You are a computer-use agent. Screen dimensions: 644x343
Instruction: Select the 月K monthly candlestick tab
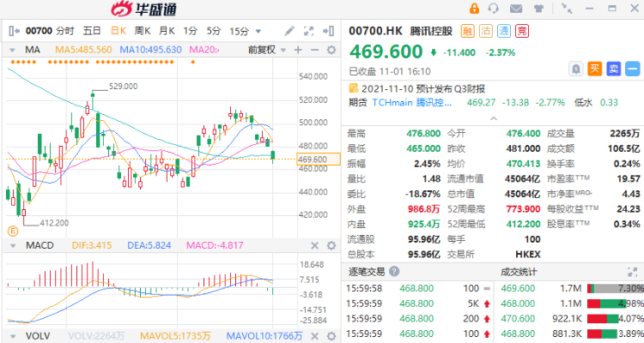[x=167, y=31]
